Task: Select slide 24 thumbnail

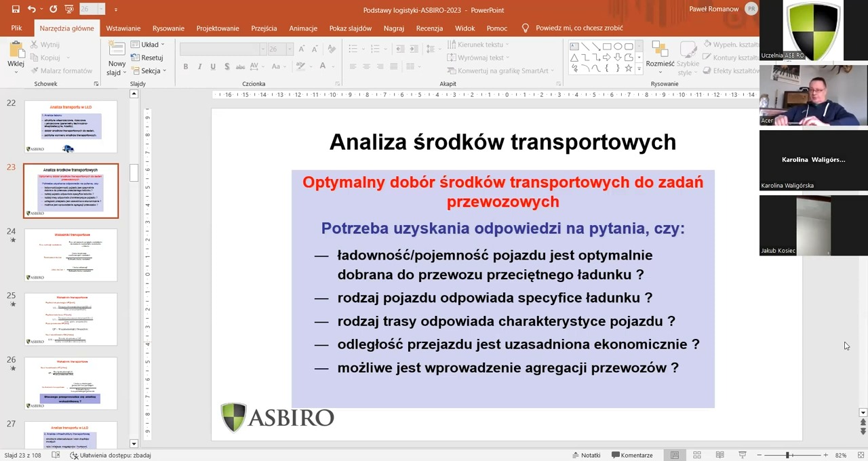Action: [71, 255]
